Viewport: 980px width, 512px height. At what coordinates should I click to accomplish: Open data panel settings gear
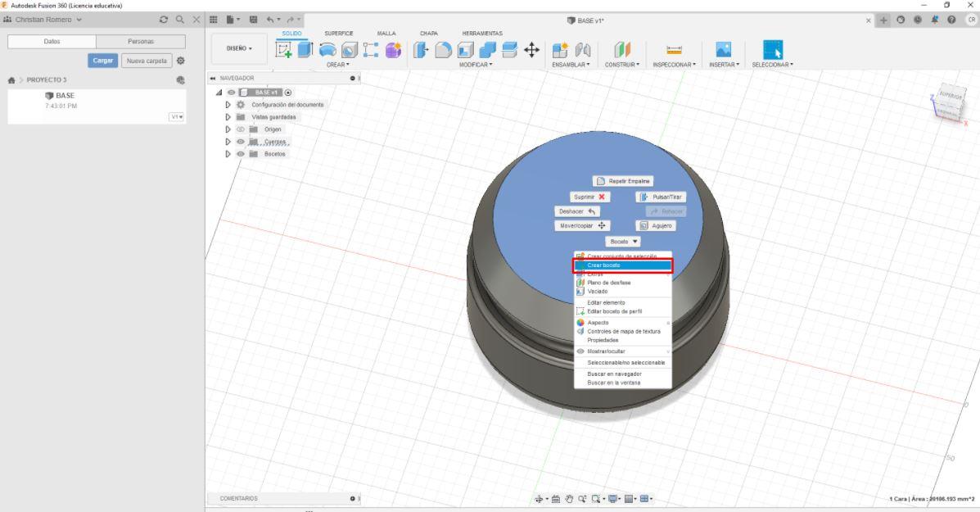tap(181, 61)
